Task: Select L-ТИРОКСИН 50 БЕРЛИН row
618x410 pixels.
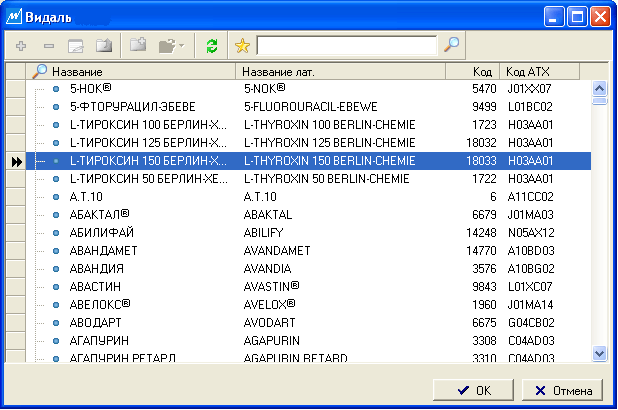Action: pyautogui.click(x=308, y=179)
